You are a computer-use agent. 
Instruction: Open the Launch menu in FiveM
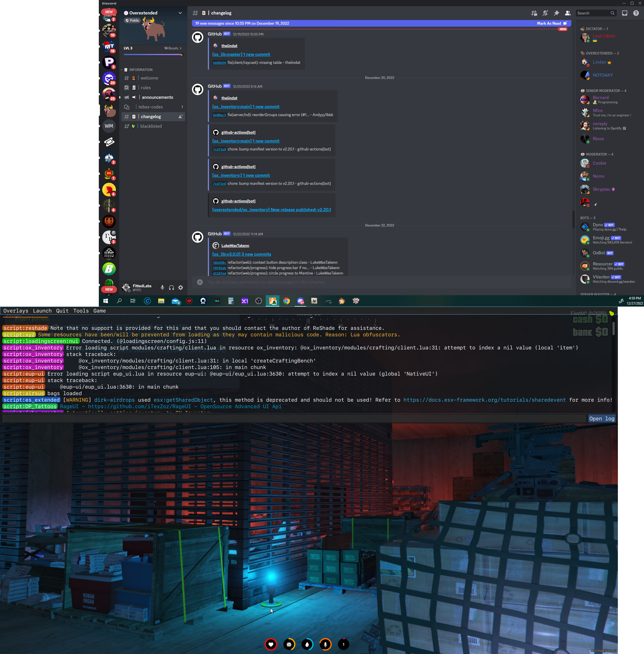tap(42, 311)
